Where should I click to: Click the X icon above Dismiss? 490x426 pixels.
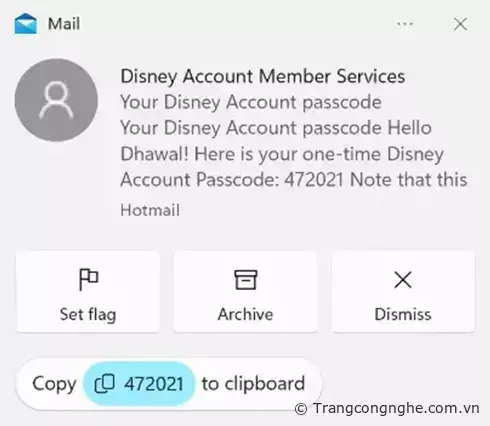(x=403, y=279)
